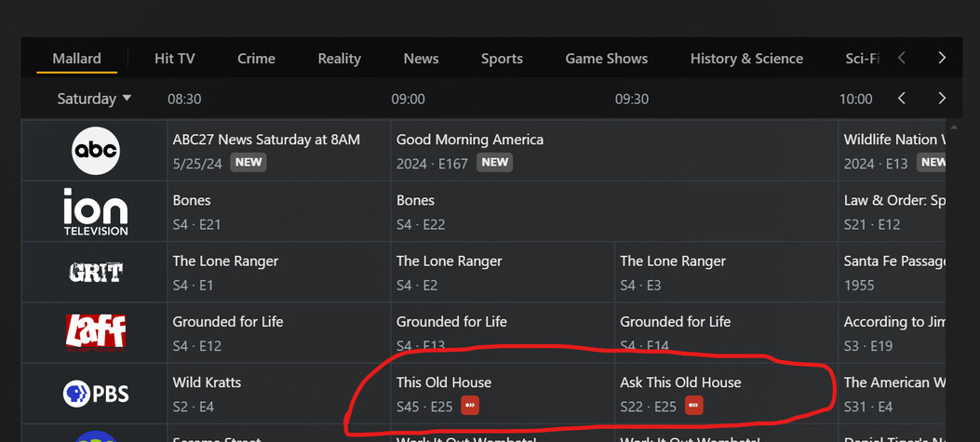
Task: Click recording icon on Ask This Old House
Action: (x=693, y=405)
